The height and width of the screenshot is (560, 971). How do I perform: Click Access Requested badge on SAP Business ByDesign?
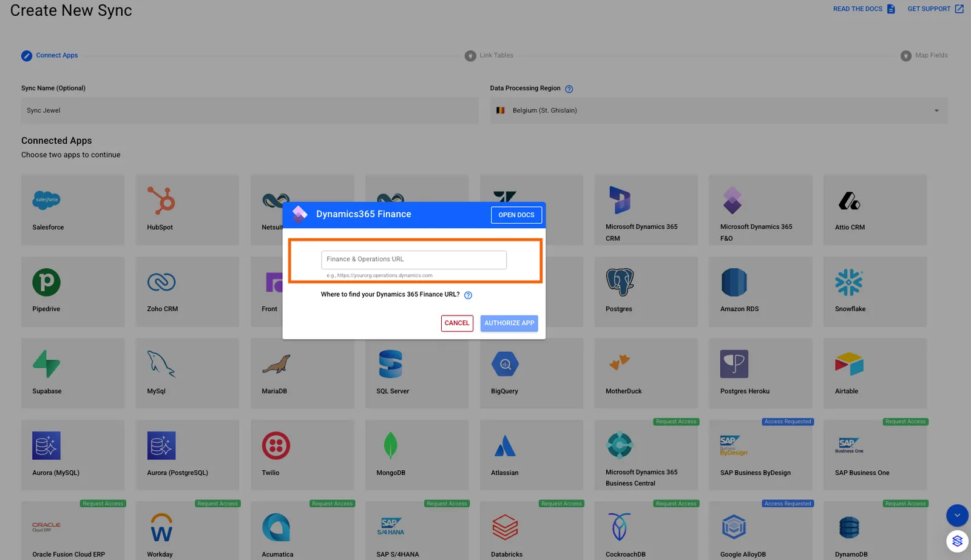click(x=788, y=422)
